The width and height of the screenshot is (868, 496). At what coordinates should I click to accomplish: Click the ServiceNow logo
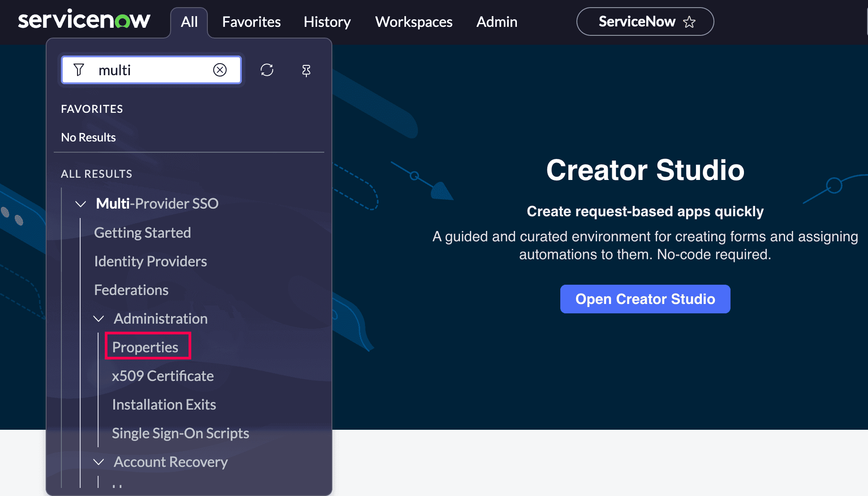tap(84, 21)
